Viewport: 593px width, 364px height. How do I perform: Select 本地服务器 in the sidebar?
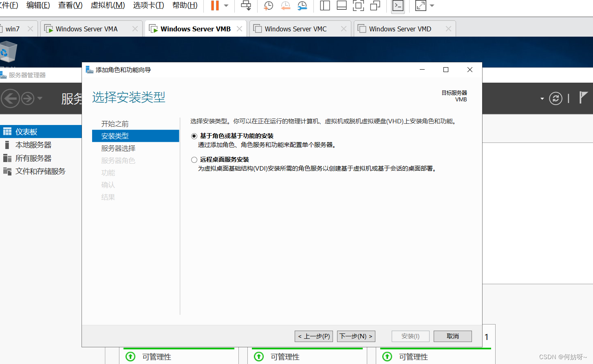(x=33, y=145)
